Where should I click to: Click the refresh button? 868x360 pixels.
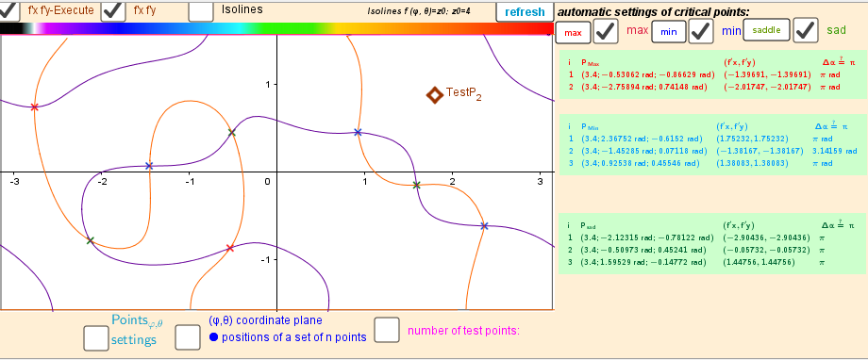[x=525, y=11]
